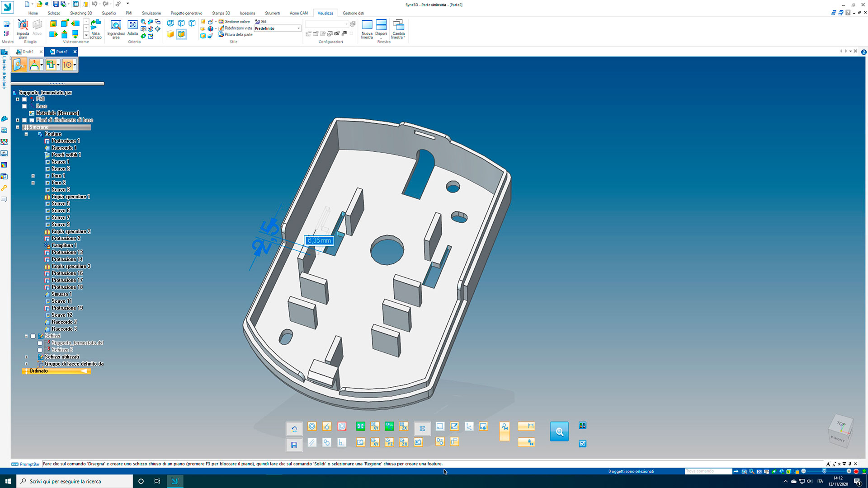Viewport: 868px width, 488px height.
Task: Expand the PMI tree node
Action: pos(18,99)
